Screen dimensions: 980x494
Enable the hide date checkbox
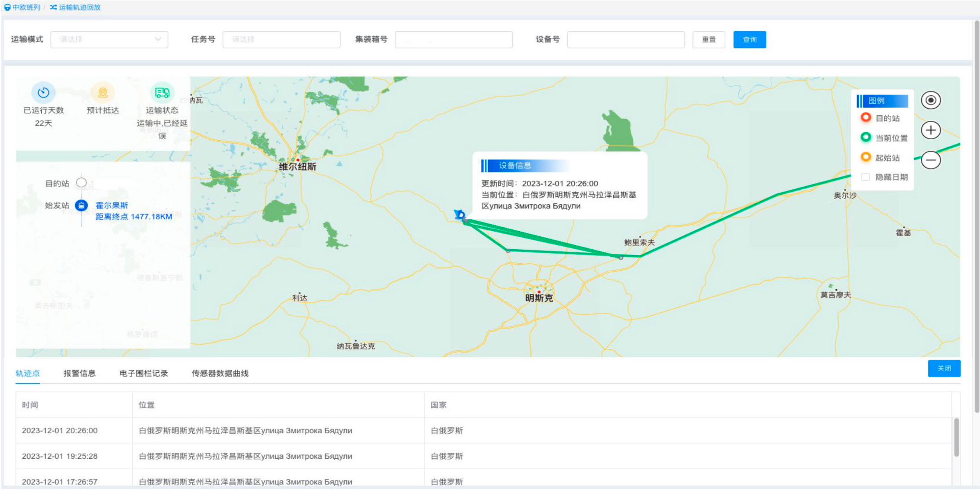coord(865,177)
